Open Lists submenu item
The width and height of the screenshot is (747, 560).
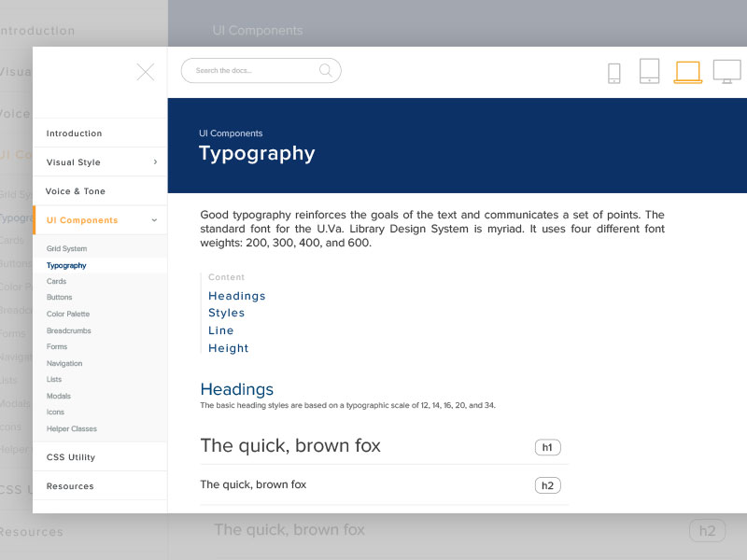(54, 380)
